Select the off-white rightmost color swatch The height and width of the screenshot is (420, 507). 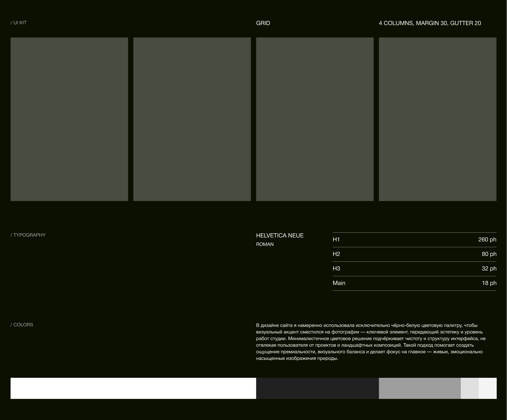[487, 388]
